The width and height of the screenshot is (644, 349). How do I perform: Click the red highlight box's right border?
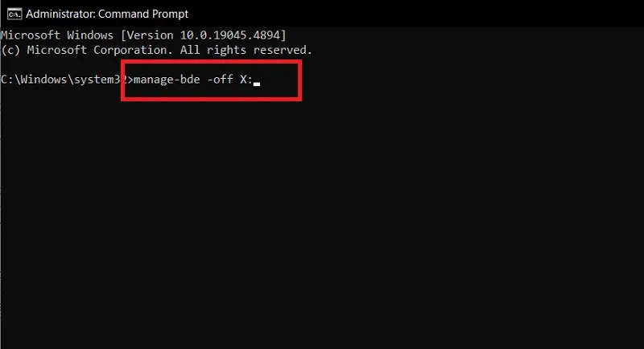tap(299, 80)
